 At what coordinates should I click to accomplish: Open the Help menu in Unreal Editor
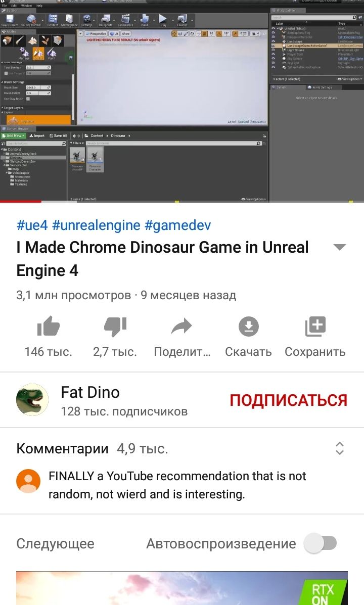point(39,6)
